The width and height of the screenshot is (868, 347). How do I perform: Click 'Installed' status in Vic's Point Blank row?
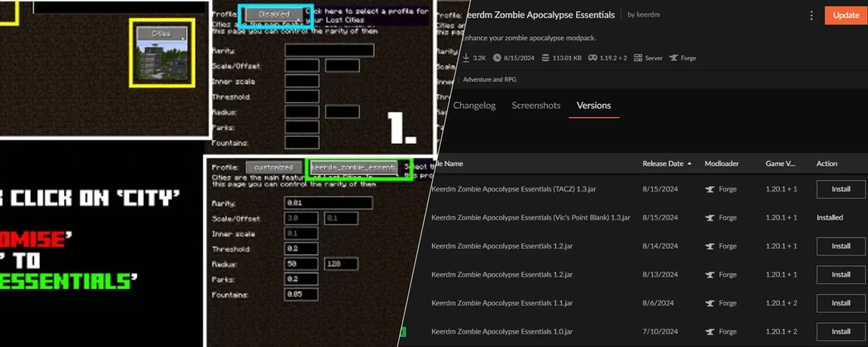pos(829,218)
